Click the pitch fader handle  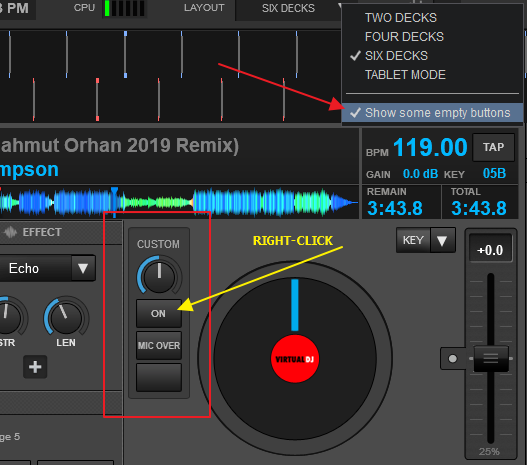[491, 358]
